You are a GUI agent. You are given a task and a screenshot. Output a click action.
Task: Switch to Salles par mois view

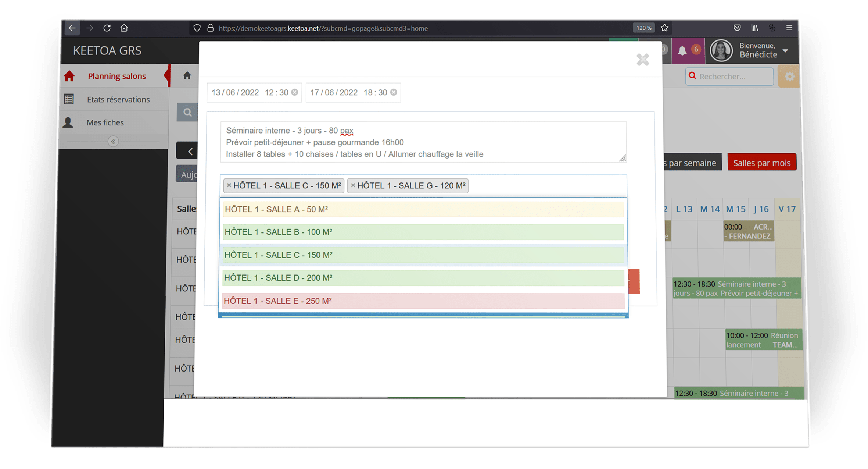761,163
